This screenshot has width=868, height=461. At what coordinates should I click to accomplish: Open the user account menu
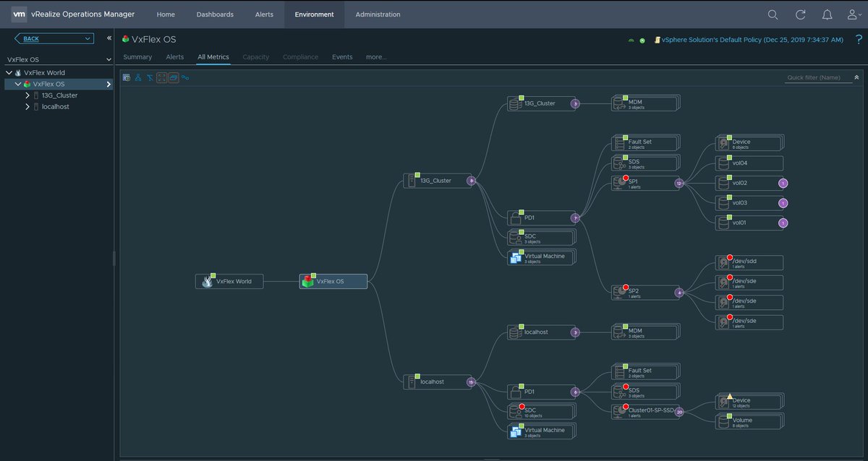(853, 14)
